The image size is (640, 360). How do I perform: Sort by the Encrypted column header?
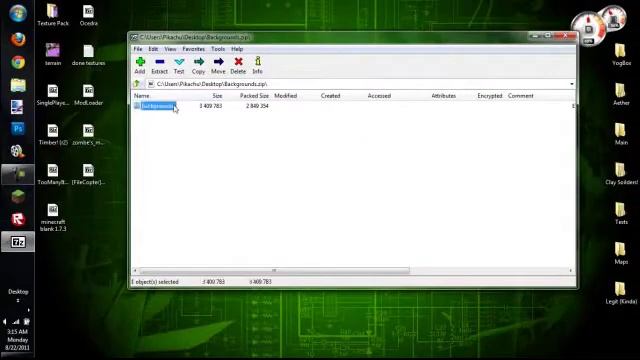click(x=489, y=96)
